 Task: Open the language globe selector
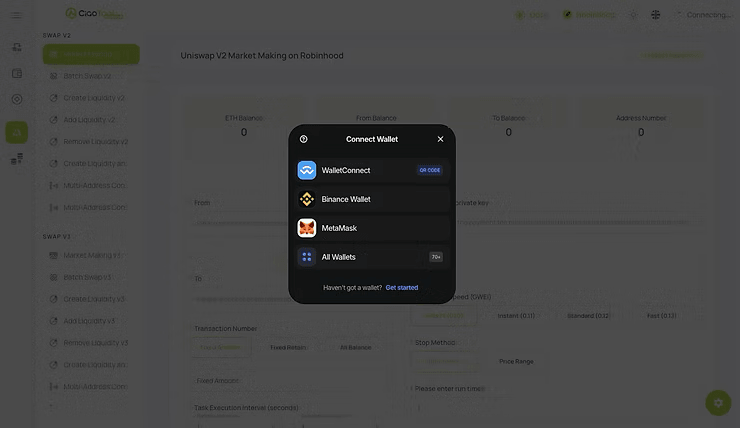pyautogui.click(x=656, y=15)
